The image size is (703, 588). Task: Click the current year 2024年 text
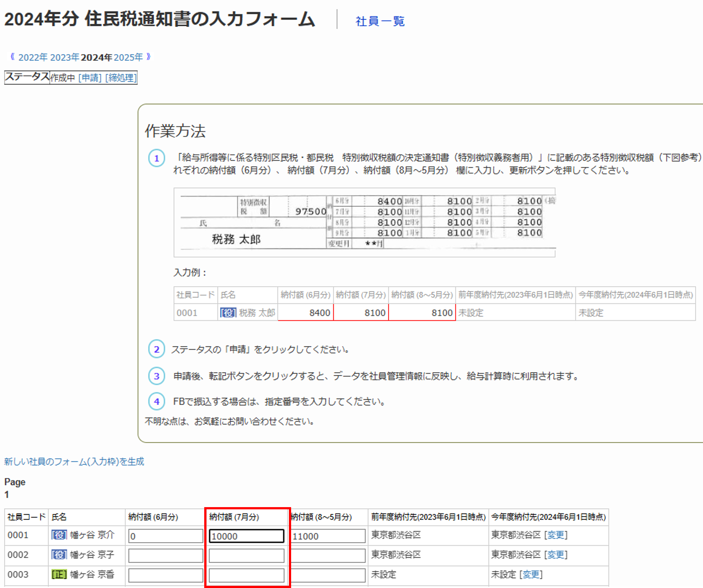pos(96,58)
